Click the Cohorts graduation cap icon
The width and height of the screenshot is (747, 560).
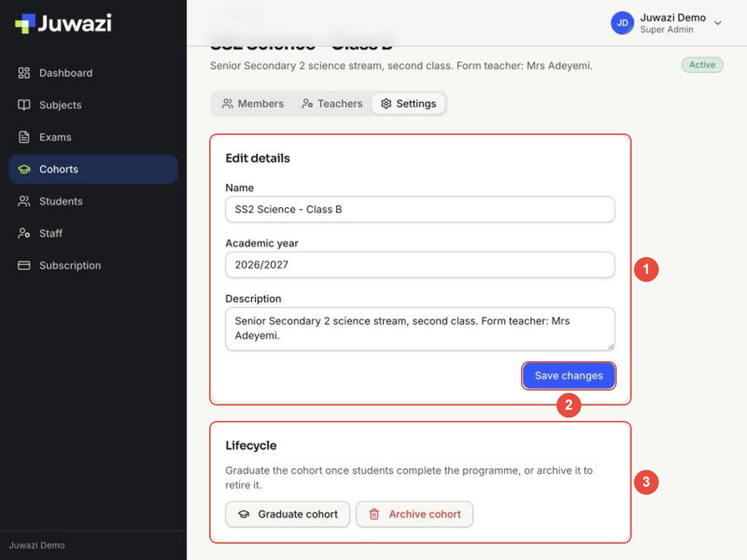click(x=24, y=169)
